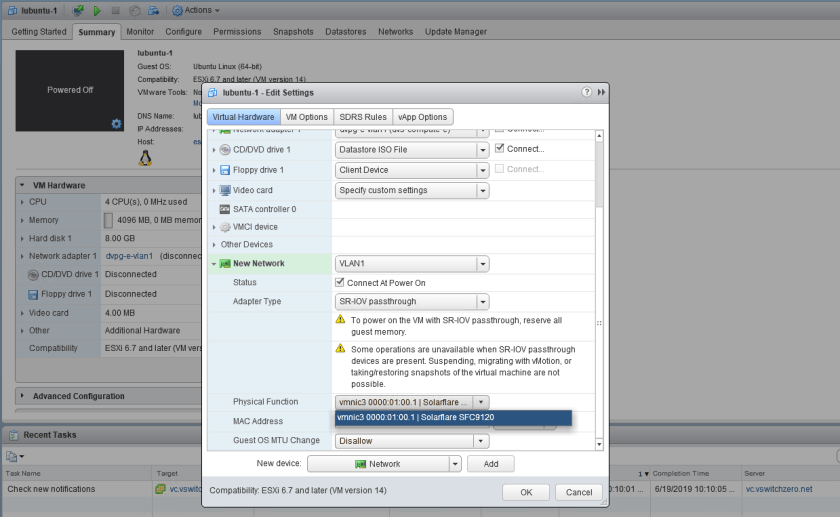
Task: Open the SDRS Rules tab
Action: click(x=362, y=117)
